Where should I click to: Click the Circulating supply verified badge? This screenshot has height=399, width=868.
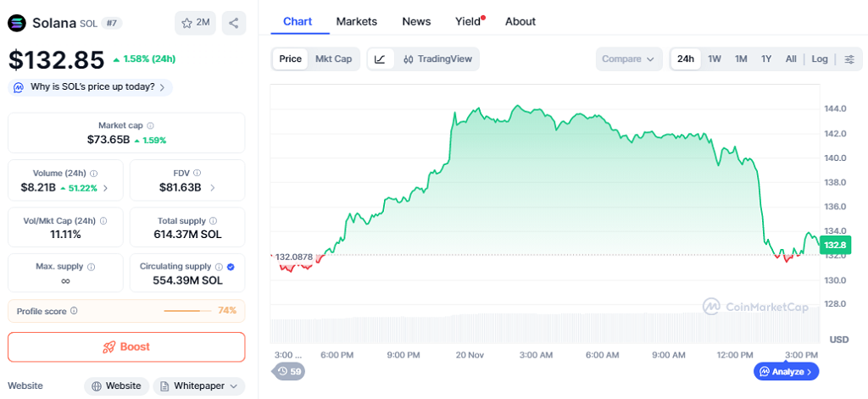pyautogui.click(x=231, y=266)
